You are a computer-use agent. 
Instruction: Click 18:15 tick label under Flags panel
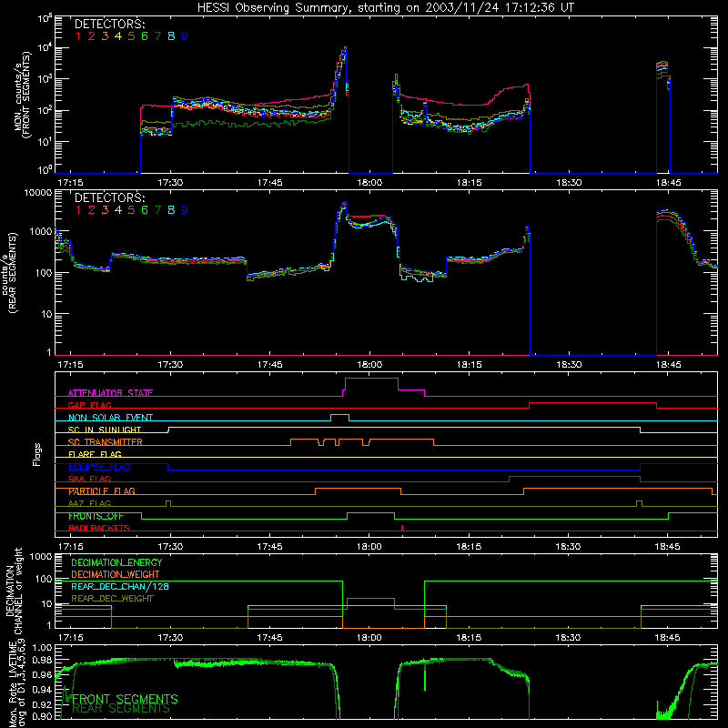tap(469, 547)
